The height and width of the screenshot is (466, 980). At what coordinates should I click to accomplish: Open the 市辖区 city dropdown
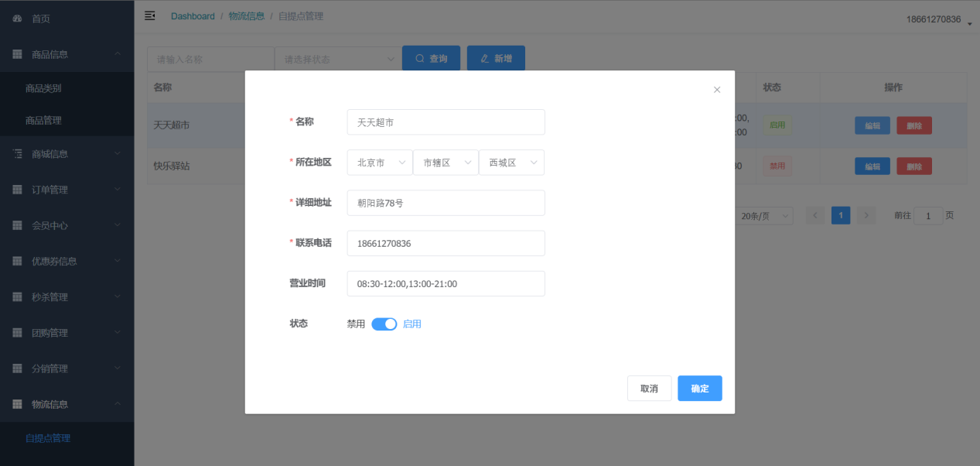446,163
